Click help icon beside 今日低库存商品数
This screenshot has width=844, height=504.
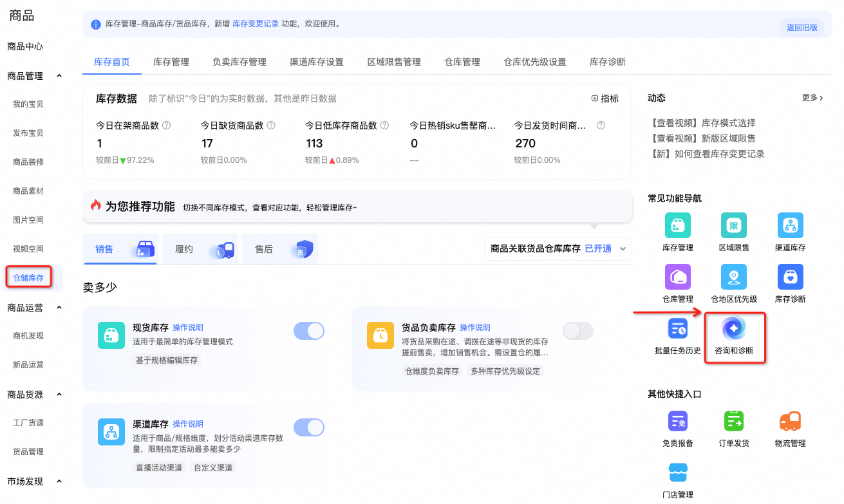click(x=384, y=126)
